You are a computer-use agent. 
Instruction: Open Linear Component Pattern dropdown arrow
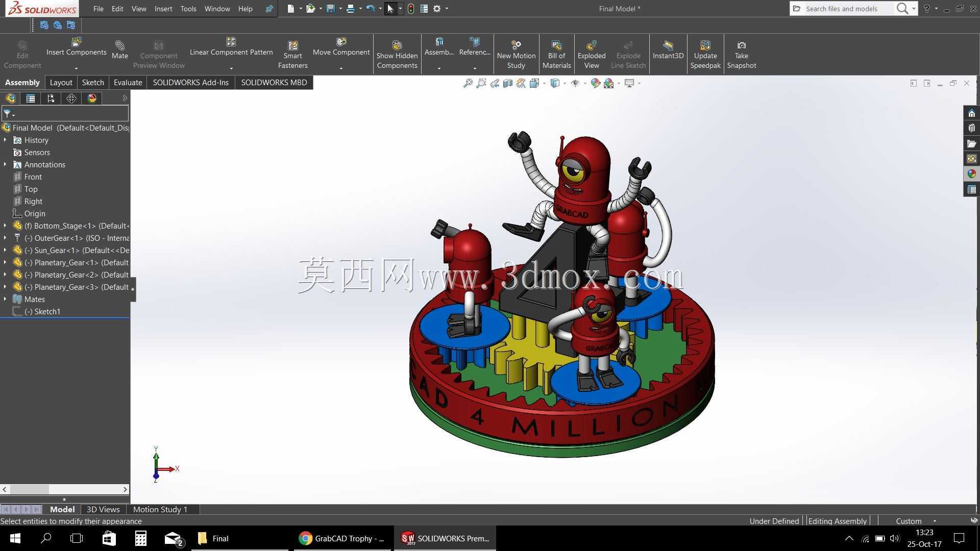pyautogui.click(x=231, y=68)
